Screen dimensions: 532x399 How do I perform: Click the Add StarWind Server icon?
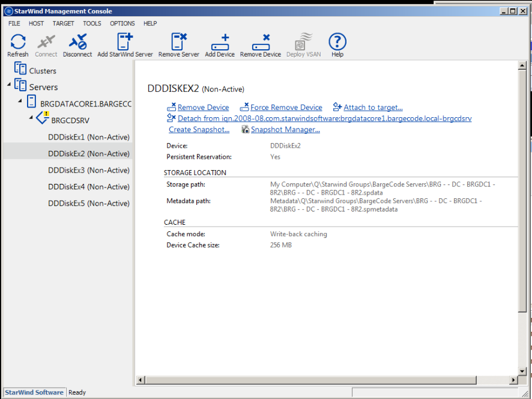[125, 41]
